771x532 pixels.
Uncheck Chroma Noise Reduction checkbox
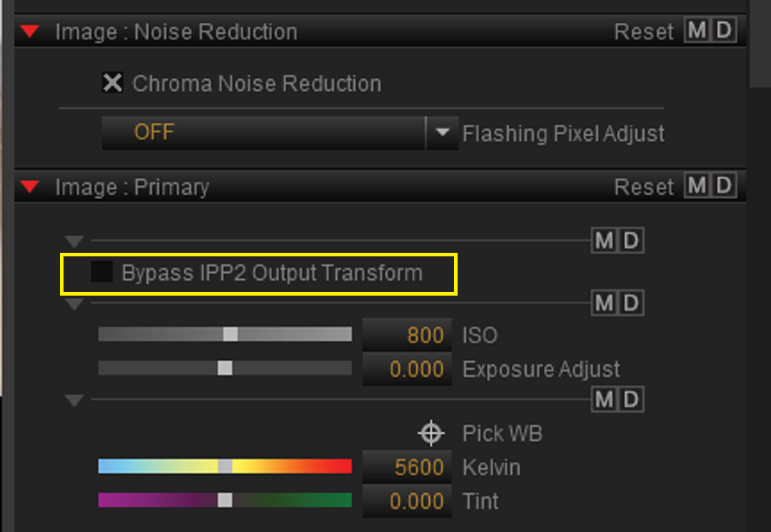tap(113, 83)
